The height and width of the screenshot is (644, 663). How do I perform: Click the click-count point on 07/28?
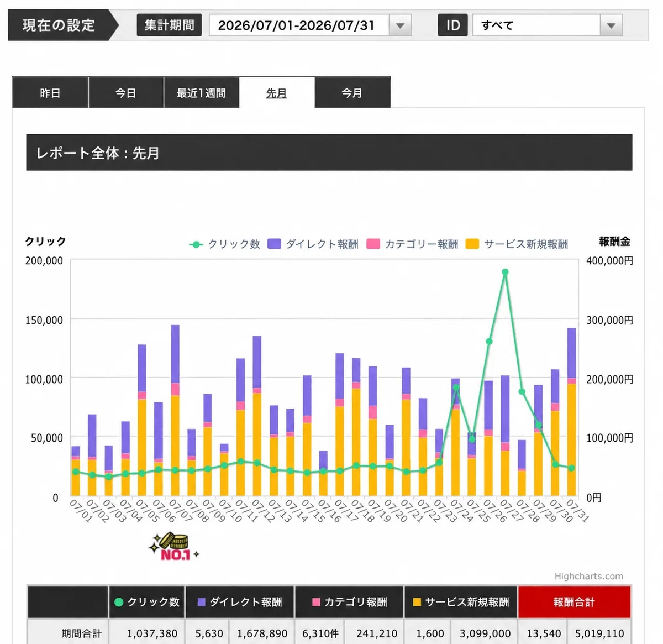coord(522,391)
